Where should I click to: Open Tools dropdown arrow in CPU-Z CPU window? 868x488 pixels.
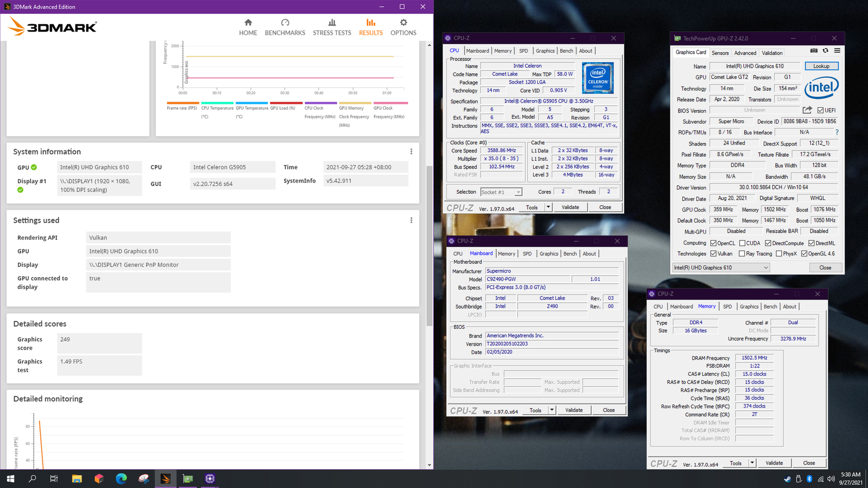[x=548, y=207]
